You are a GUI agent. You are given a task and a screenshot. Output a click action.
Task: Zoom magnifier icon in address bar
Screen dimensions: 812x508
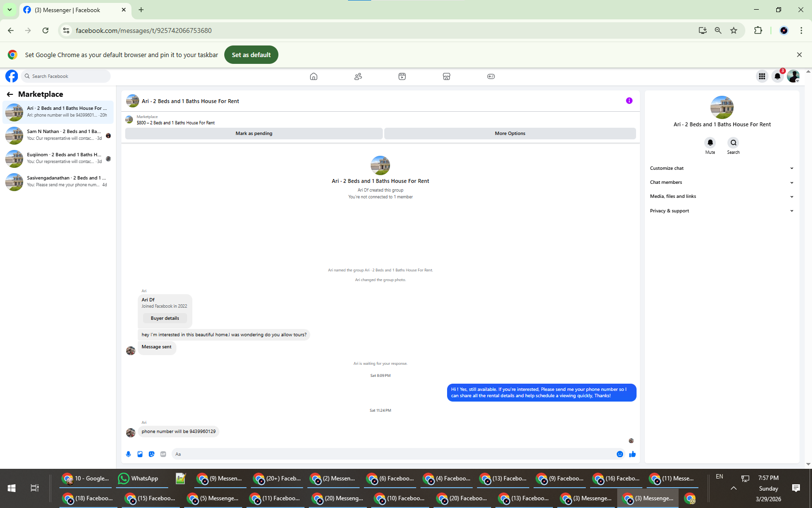[718, 30]
